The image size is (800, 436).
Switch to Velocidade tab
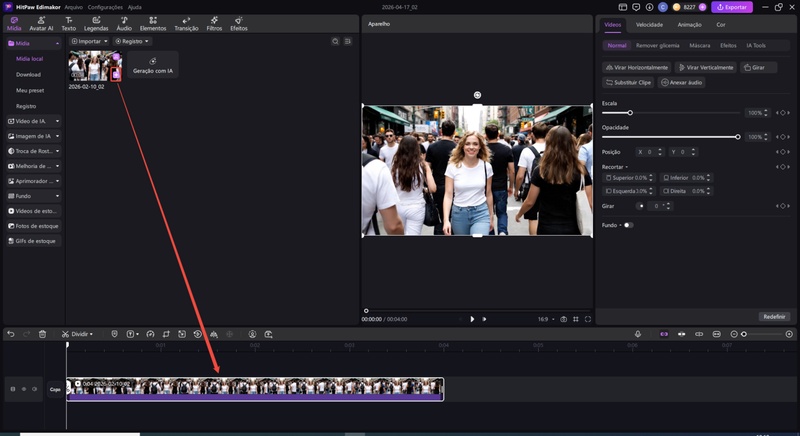[649, 24]
